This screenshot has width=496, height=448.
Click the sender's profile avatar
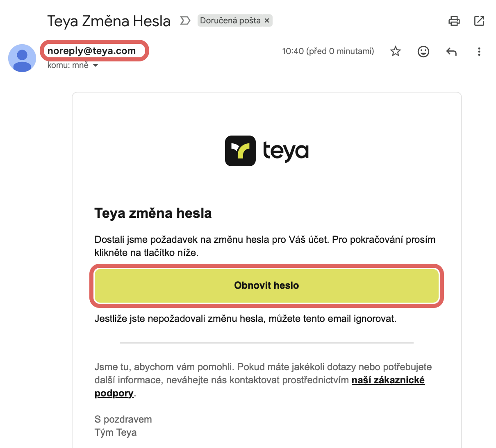(x=22, y=58)
